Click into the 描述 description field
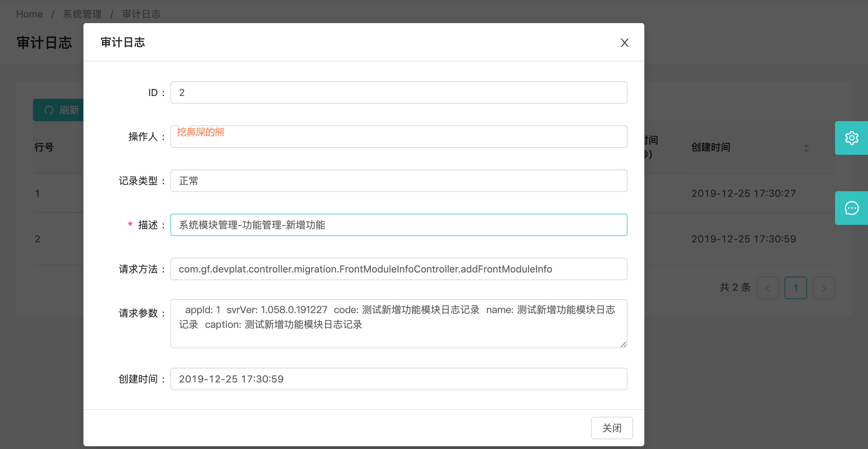This screenshot has width=868, height=449. pos(398,225)
